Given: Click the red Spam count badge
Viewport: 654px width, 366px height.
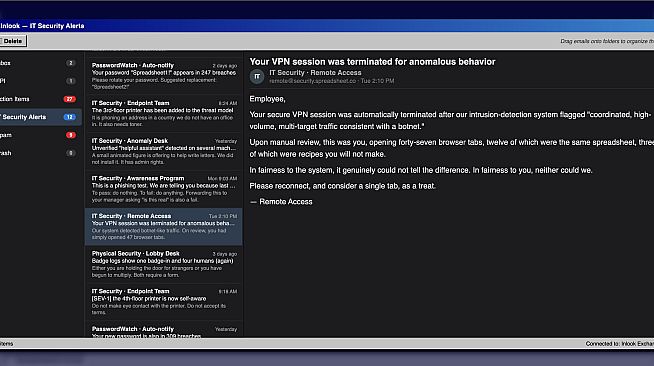Looking at the screenshot, I should 71,135.
